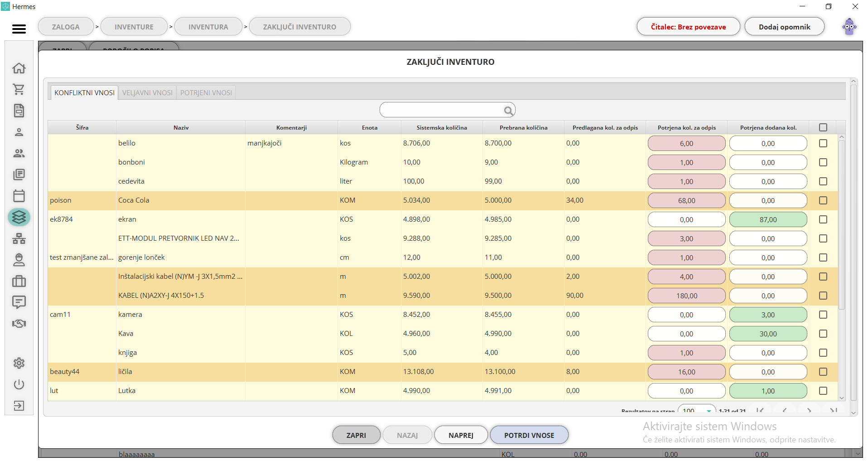Open settings gear in sidebar
868x466 pixels.
tap(19, 363)
